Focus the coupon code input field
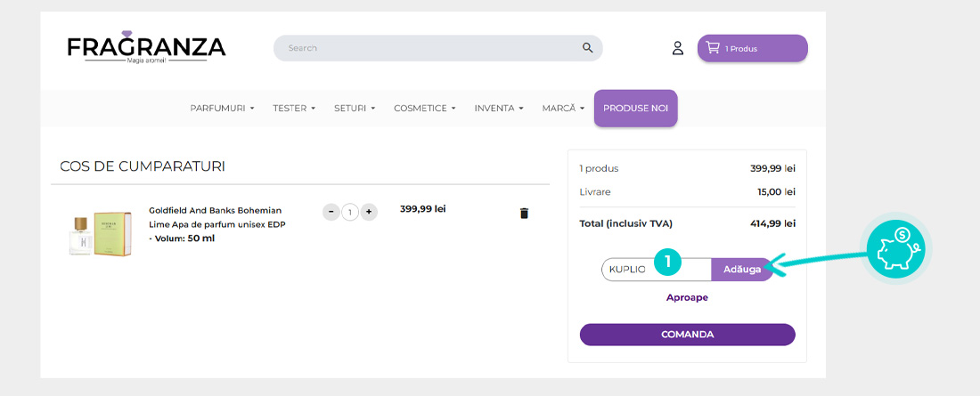The width and height of the screenshot is (980, 396). (x=628, y=269)
